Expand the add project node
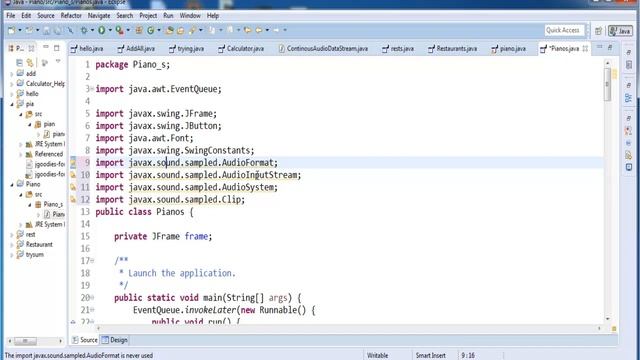 click(x=11, y=74)
